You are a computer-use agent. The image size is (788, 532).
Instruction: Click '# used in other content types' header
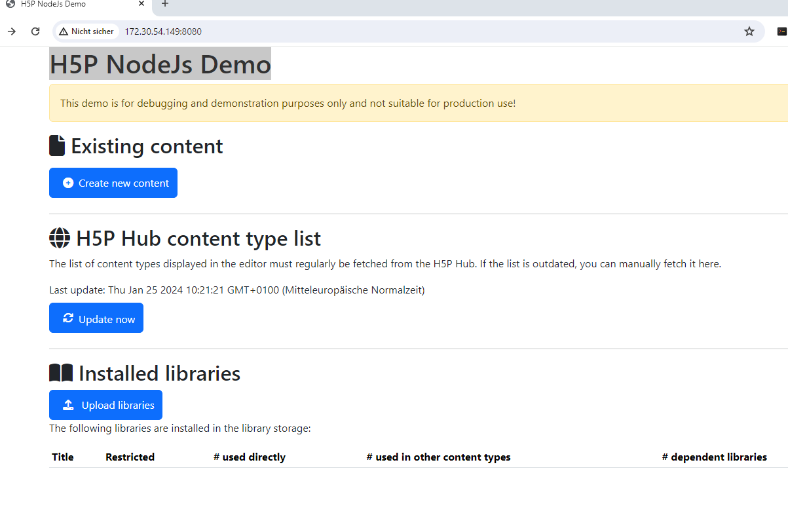coord(438,457)
